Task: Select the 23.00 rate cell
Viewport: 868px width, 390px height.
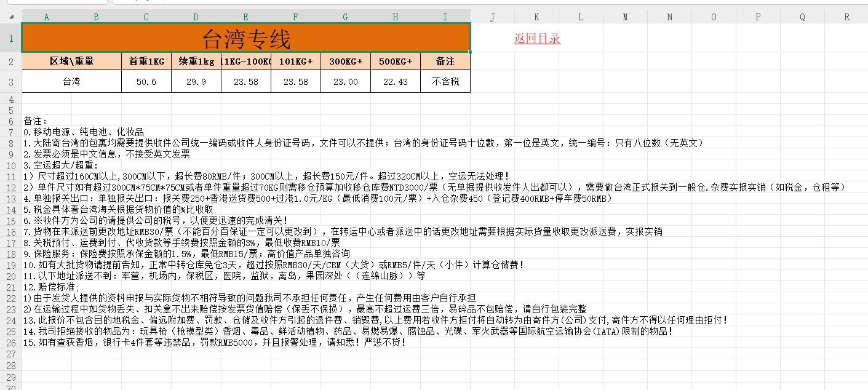Action: pyautogui.click(x=346, y=81)
